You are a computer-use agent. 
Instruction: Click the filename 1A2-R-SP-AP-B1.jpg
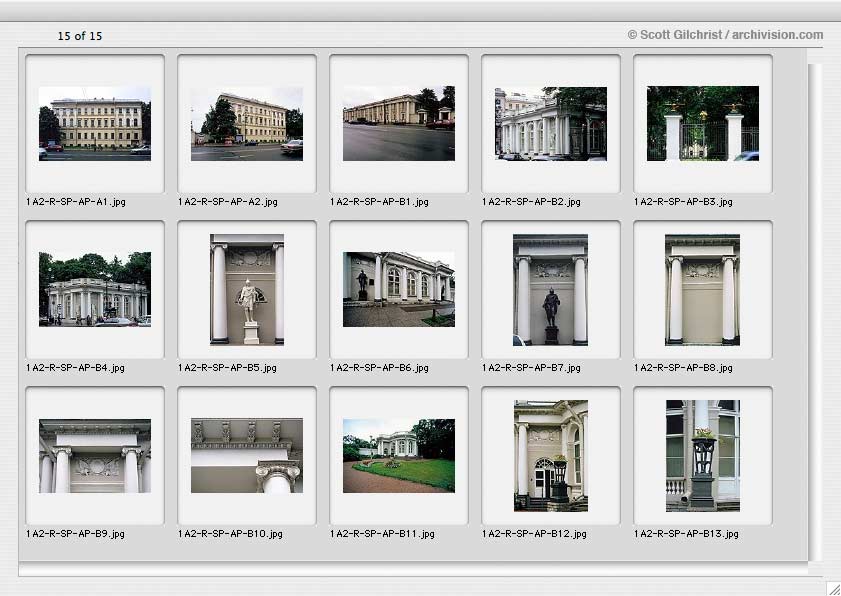pos(379,202)
